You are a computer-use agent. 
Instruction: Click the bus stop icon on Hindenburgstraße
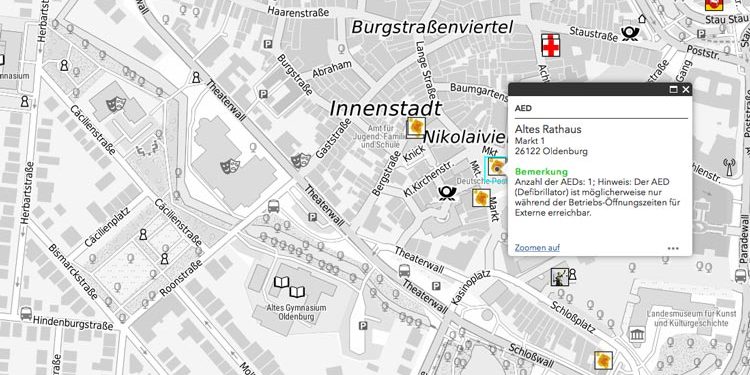[26, 313]
